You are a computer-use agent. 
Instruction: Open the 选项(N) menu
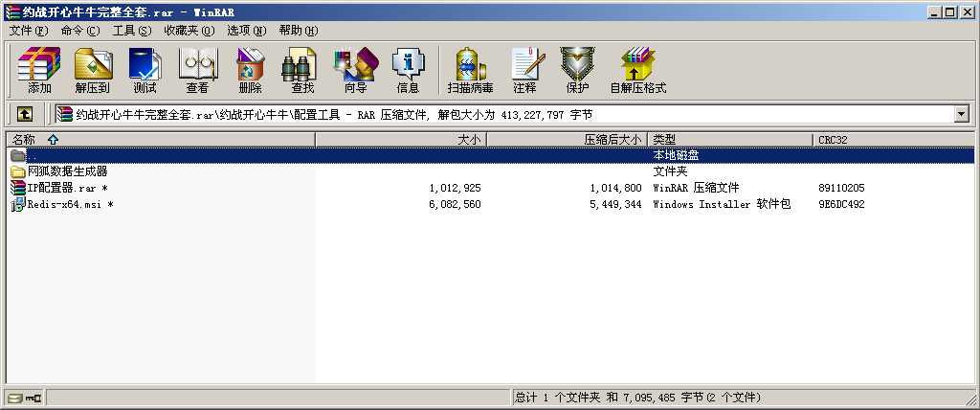point(247,31)
